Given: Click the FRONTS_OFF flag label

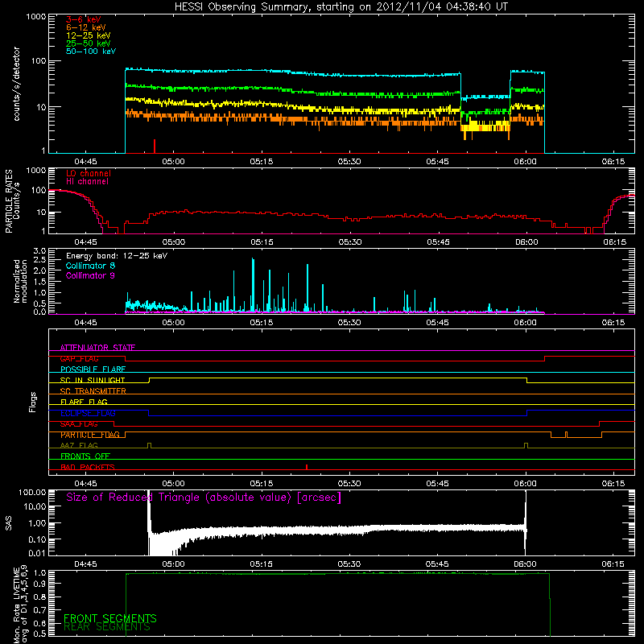Looking at the screenshot, I should tap(85, 456).
